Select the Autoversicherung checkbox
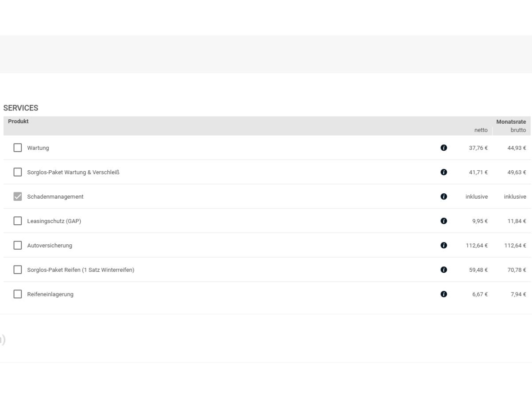Screen dimensions: 532x399 click(x=18, y=245)
